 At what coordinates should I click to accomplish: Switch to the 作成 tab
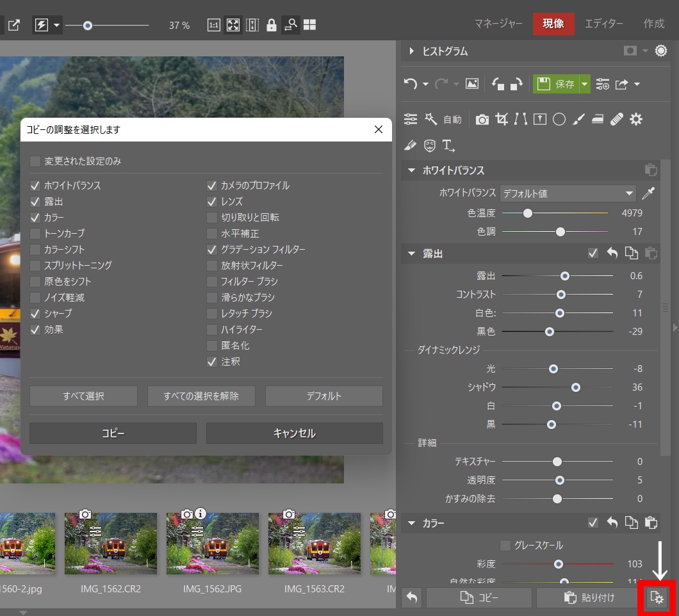pos(653,24)
